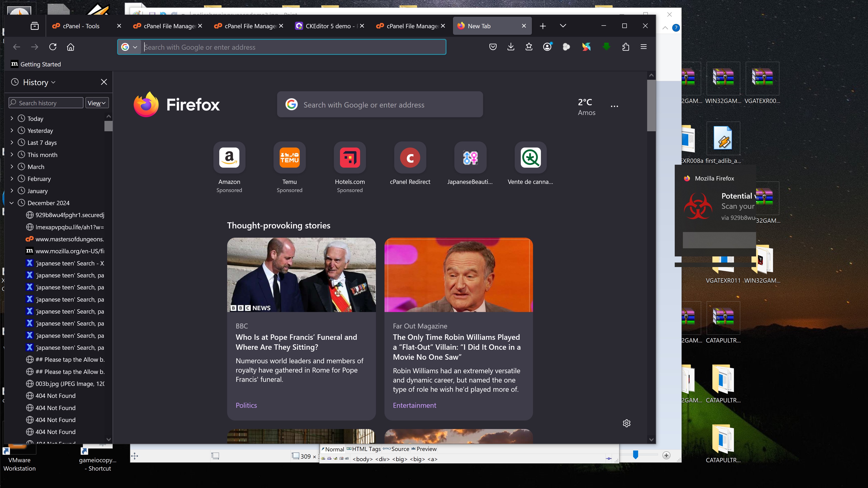Click the Firefox account profile icon
868x488 pixels.
[547, 47]
